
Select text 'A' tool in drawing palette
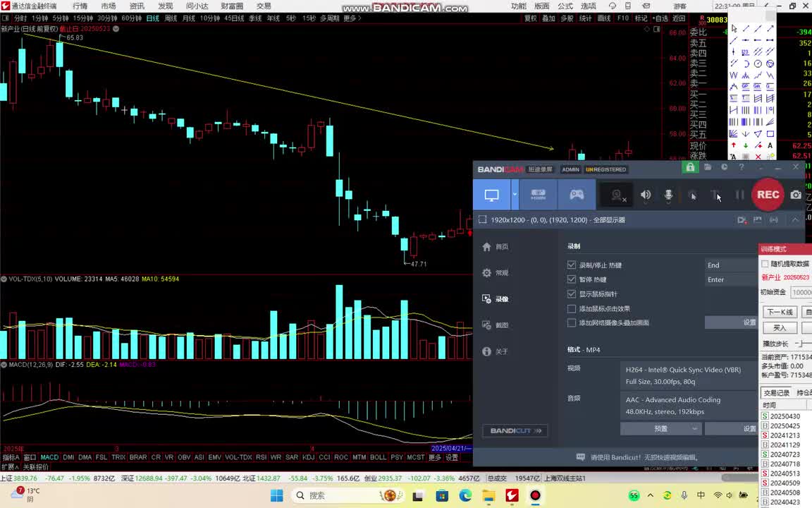770,145
